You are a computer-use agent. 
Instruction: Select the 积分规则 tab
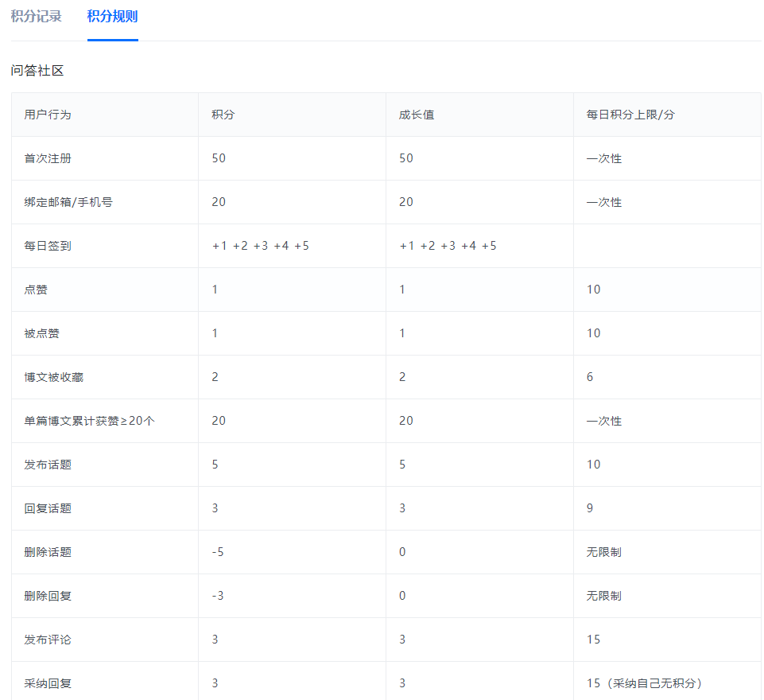pos(112,17)
